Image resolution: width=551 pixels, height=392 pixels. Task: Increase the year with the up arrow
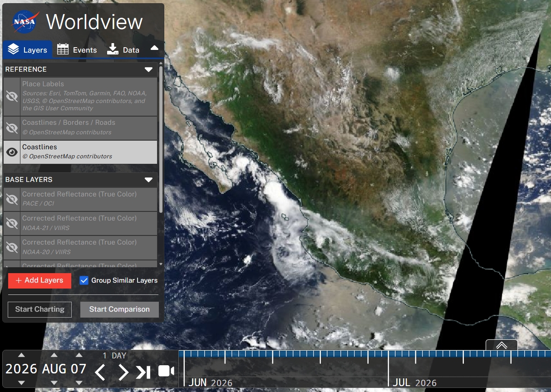[21, 355]
